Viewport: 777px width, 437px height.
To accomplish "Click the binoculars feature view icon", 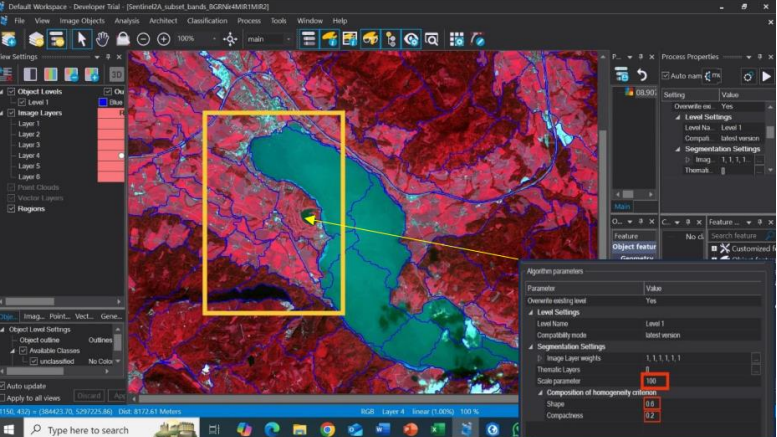I will coord(370,39).
